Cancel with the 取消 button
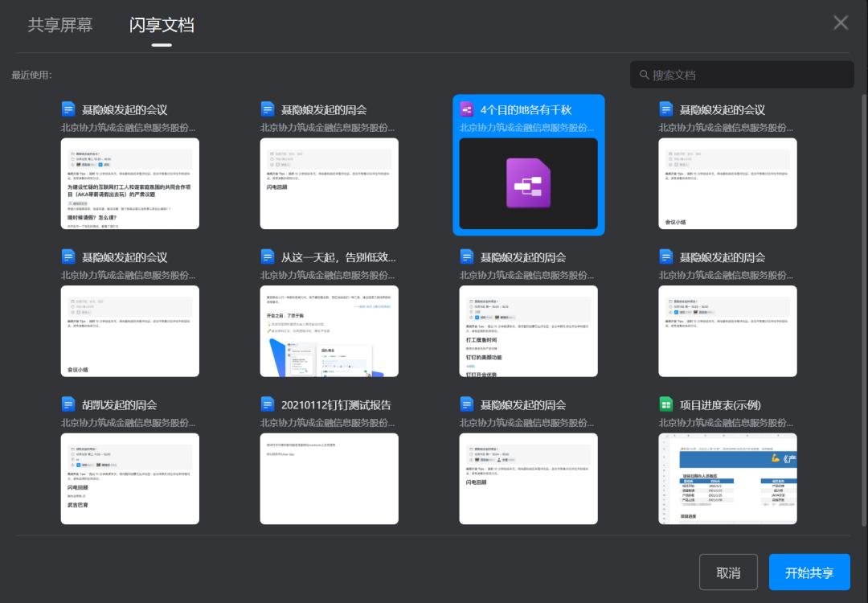This screenshot has height=603, width=868. 728,572
